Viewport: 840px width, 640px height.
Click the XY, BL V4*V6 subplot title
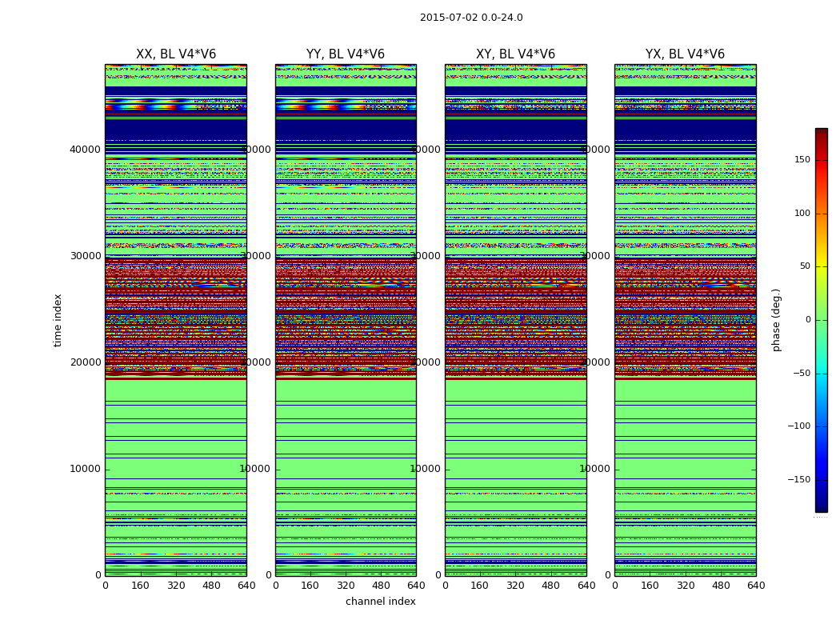pyautogui.click(x=515, y=54)
